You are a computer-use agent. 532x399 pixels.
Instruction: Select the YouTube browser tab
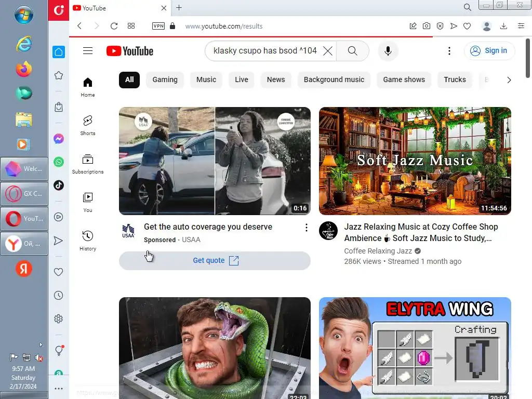tap(120, 8)
